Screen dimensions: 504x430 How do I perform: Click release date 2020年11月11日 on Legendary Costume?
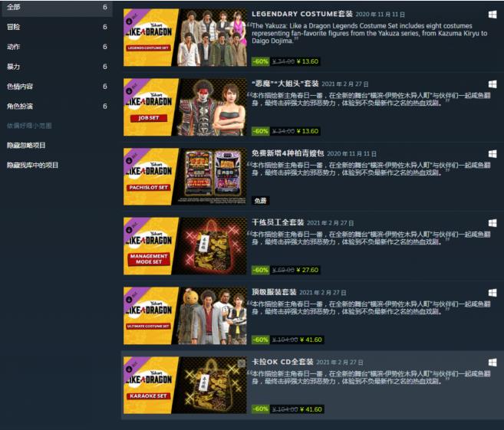380,15
